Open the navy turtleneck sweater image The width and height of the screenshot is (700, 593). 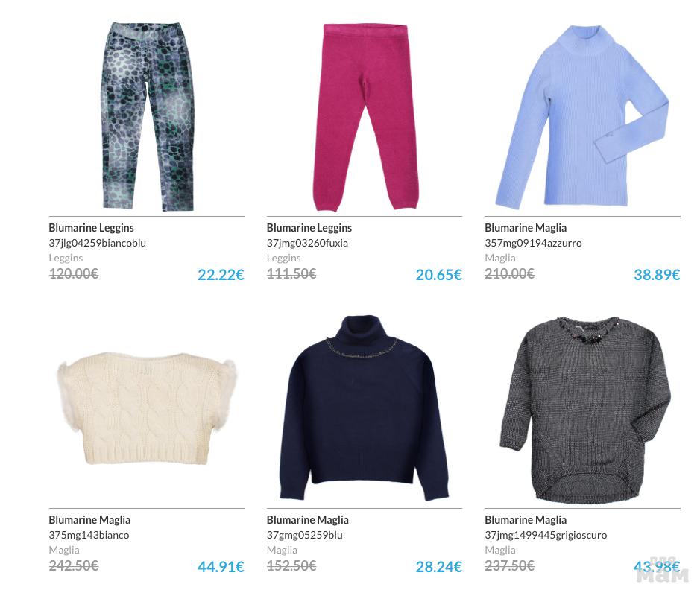(365, 408)
